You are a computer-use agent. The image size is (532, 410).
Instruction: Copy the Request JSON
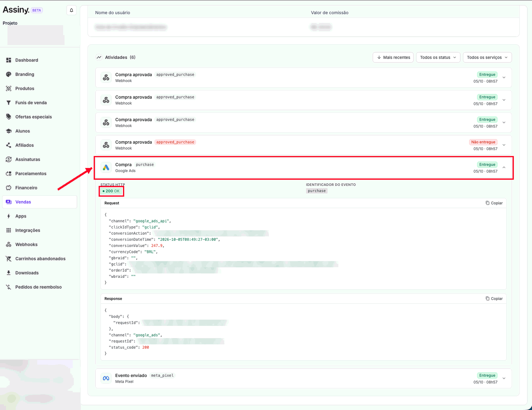[x=494, y=203]
